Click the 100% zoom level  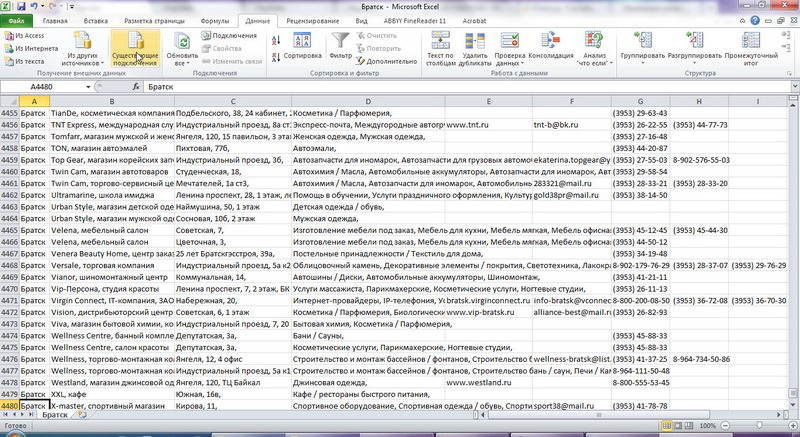(x=708, y=425)
